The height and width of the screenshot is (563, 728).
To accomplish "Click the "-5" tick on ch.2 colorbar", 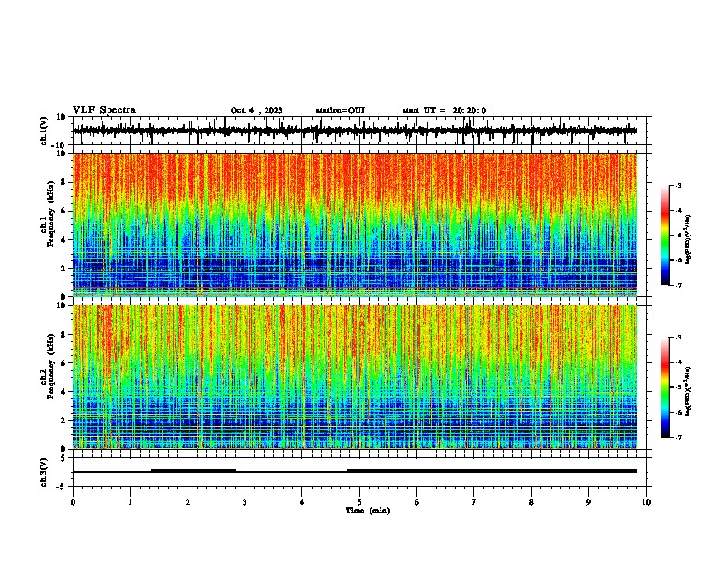I will [677, 387].
